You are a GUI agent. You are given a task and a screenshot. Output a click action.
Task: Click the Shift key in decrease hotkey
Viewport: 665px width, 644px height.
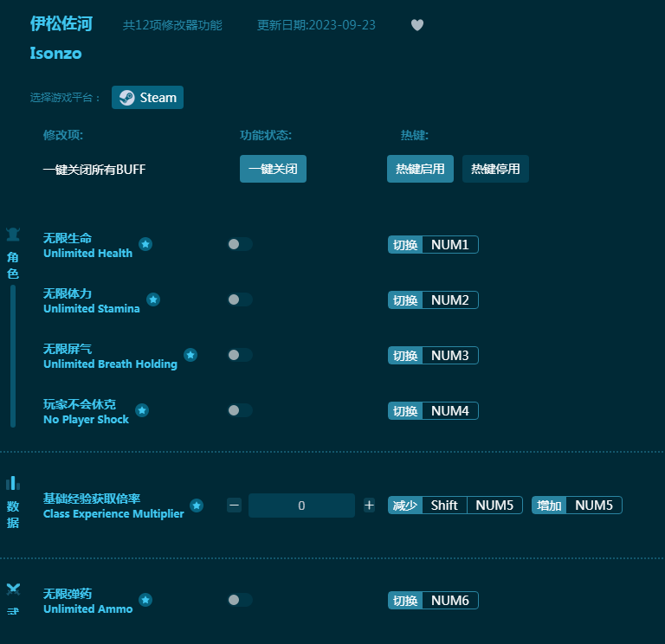444,506
